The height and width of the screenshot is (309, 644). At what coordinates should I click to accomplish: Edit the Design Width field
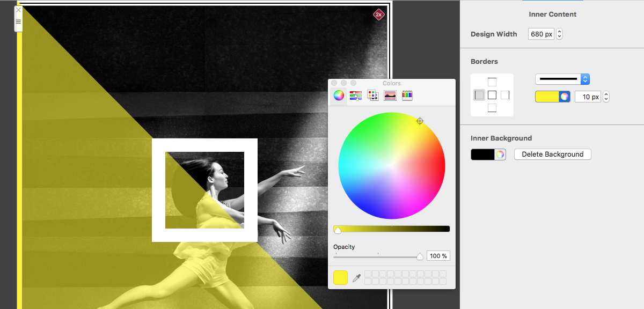(x=541, y=34)
